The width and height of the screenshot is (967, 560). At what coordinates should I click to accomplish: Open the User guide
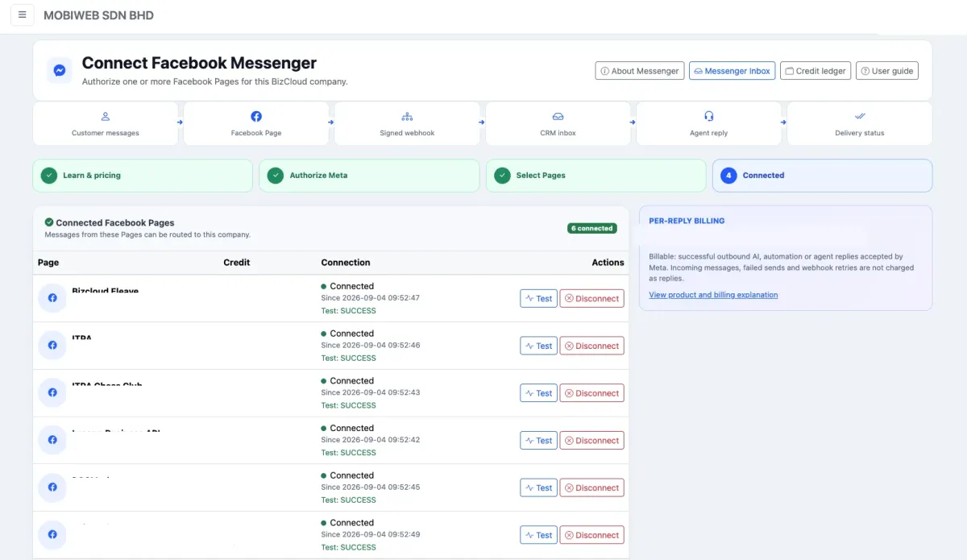point(887,71)
